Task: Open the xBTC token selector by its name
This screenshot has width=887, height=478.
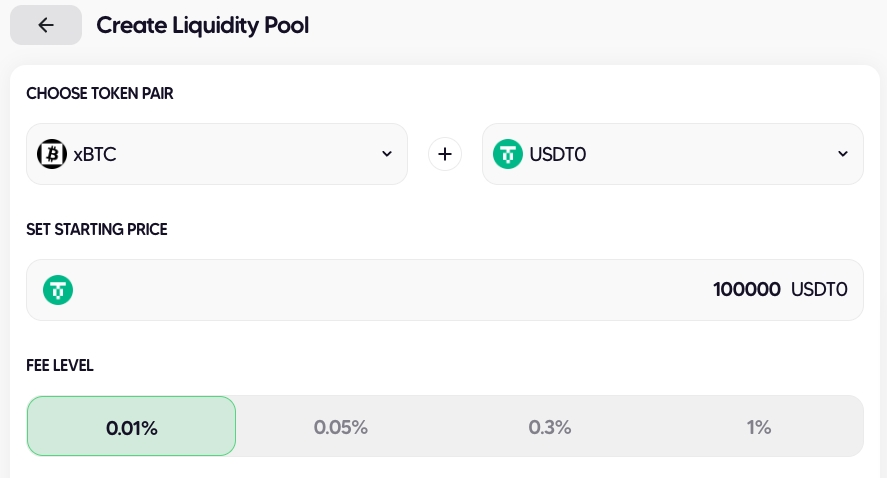Action: (x=96, y=155)
